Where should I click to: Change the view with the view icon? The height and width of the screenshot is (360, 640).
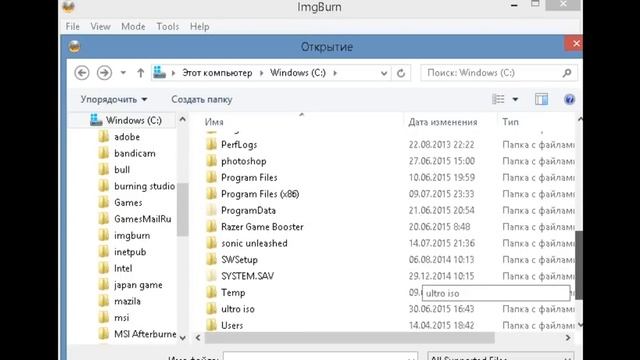(x=498, y=99)
